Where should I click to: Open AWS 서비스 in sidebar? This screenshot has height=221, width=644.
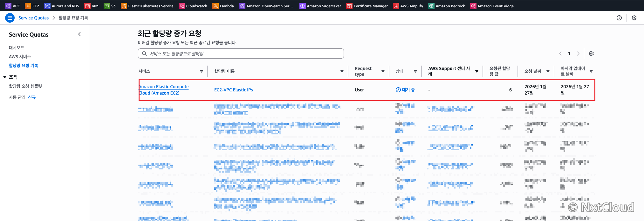click(x=20, y=56)
